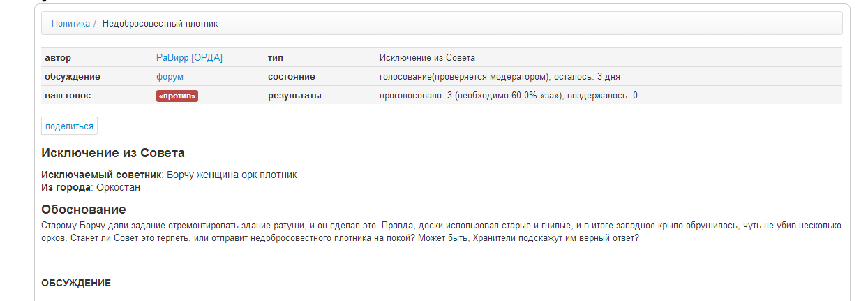Click the justification paragraph about Борч
Screen dimensions: 868x301
click(441, 231)
